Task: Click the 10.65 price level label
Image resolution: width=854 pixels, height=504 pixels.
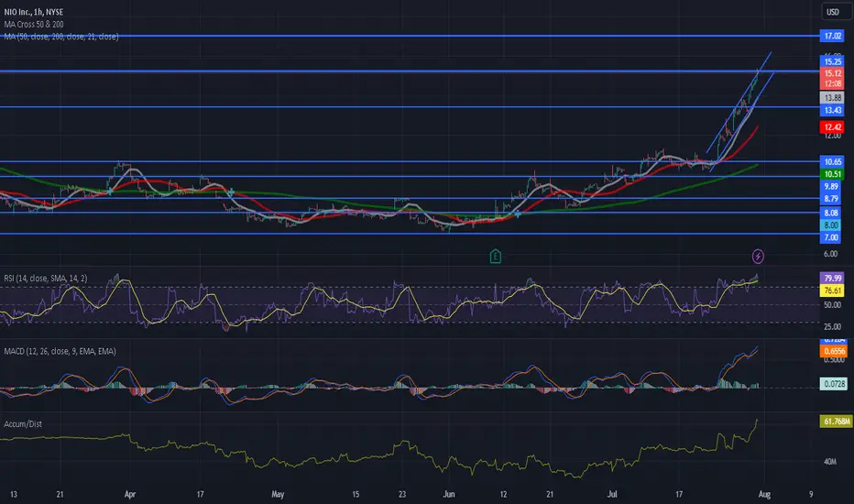Action: click(x=833, y=162)
